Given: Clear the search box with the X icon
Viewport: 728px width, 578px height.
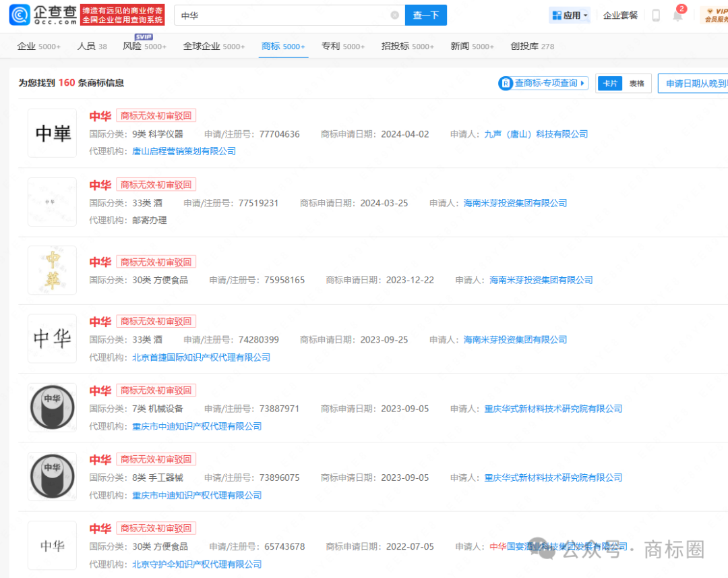Looking at the screenshot, I should 394,15.
